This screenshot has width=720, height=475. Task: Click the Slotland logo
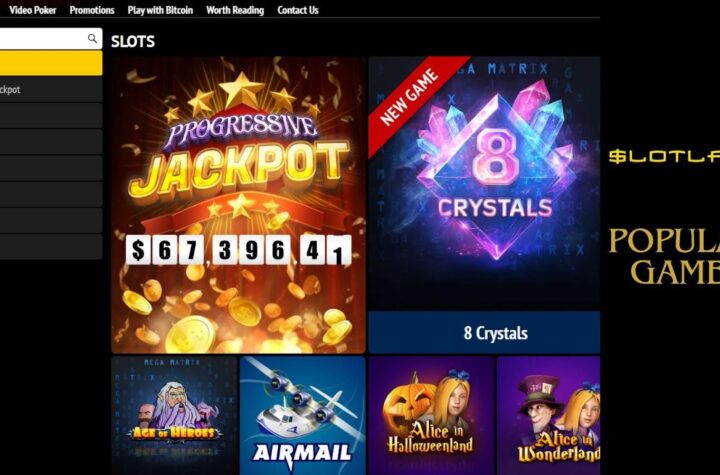coord(664,157)
